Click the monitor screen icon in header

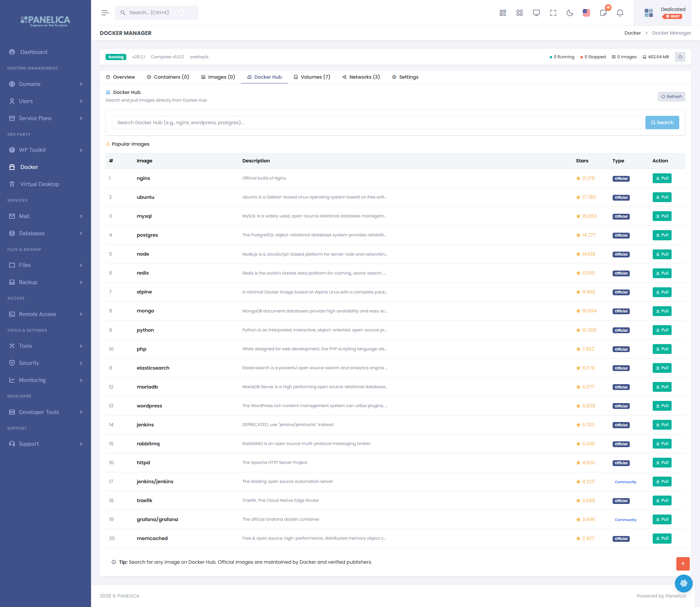pyautogui.click(x=536, y=13)
